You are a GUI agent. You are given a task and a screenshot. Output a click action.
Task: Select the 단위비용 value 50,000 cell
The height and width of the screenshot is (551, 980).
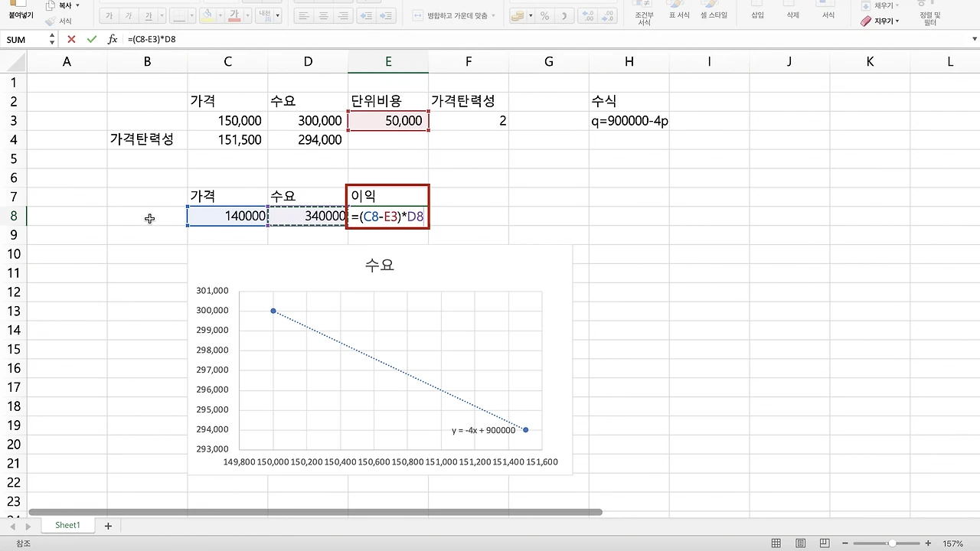click(x=388, y=120)
